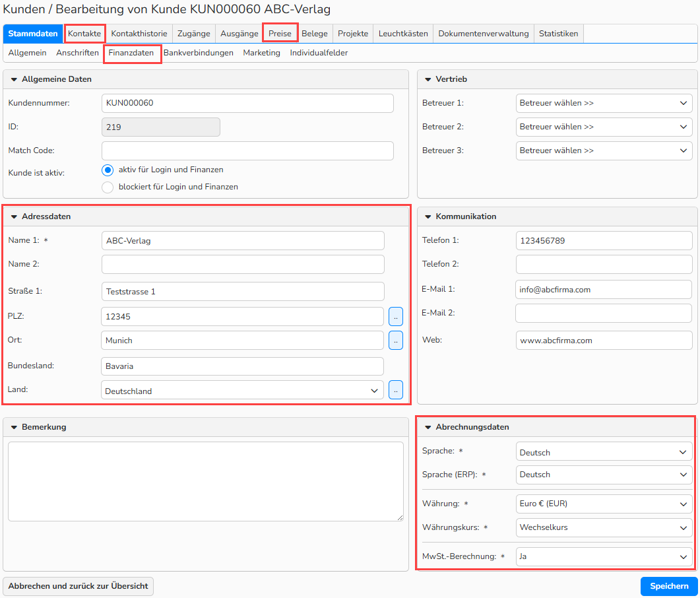Screen dimensions: 700x598
Task: Collapse the Vertrieb section
Action: pos(428,79)
